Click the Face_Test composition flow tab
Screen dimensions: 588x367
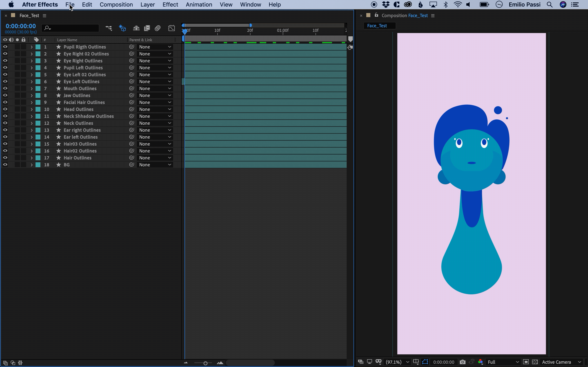[377, 26]
